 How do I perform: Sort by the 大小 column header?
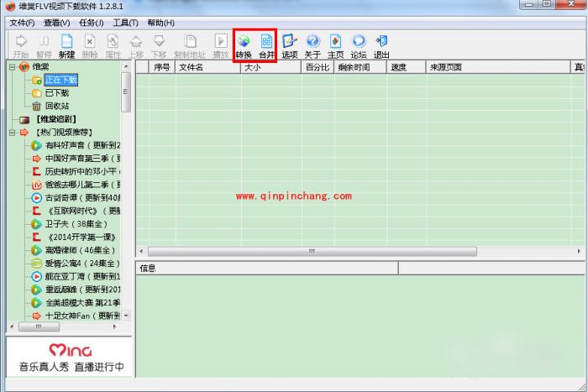[x=271, y=67]
